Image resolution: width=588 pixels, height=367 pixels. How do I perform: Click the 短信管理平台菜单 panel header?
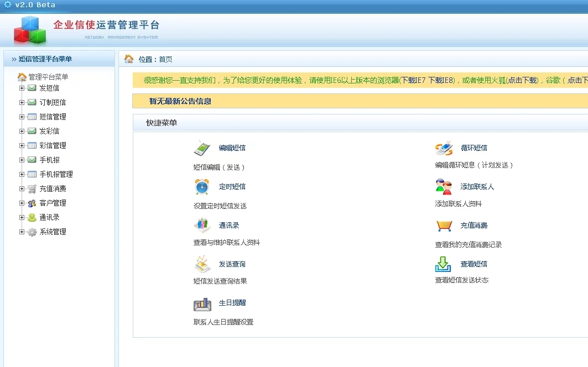[x=45, y=59]
